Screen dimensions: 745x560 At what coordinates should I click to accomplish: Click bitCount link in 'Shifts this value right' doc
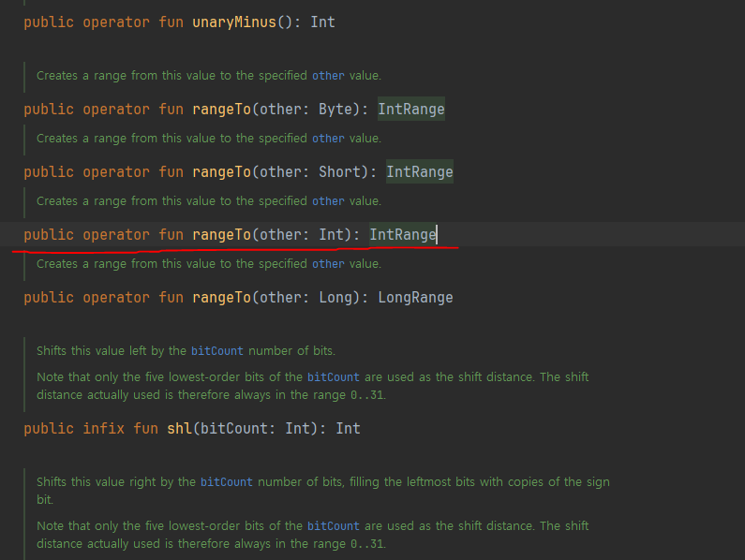click(x=226, y=482)
